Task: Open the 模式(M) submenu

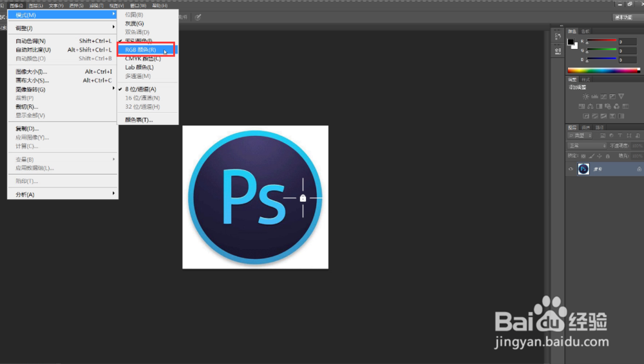Action: click(x=62, y=15)
